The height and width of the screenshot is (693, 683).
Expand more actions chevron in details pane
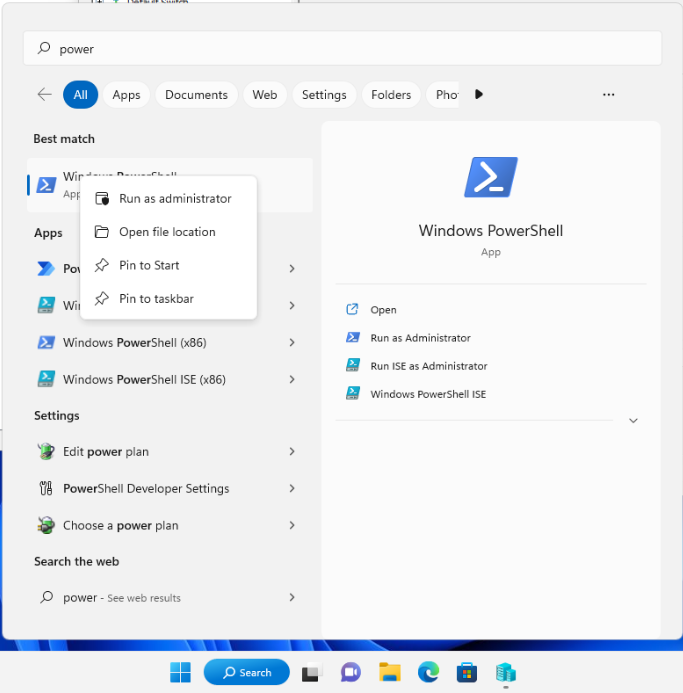point(633,421)
